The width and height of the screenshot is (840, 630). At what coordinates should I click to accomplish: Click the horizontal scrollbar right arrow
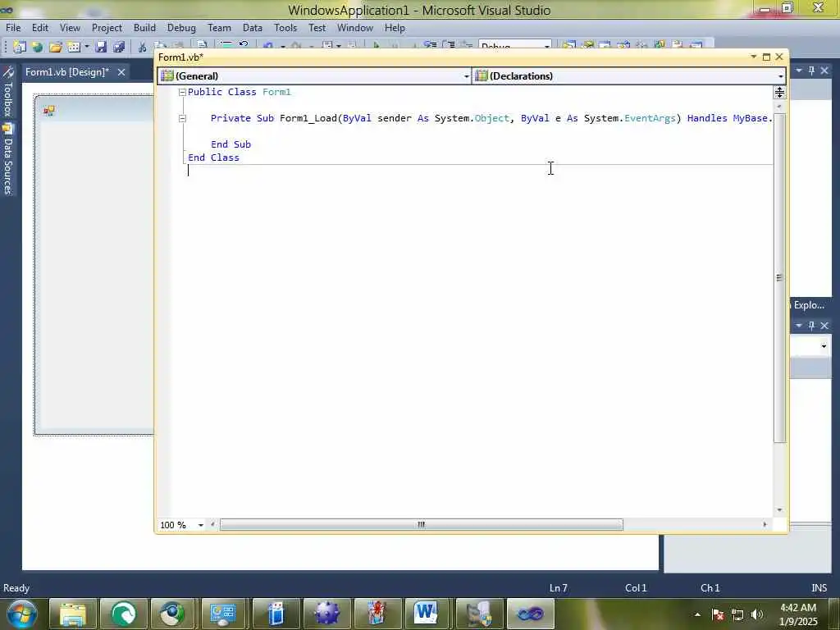tap(765, 524)
